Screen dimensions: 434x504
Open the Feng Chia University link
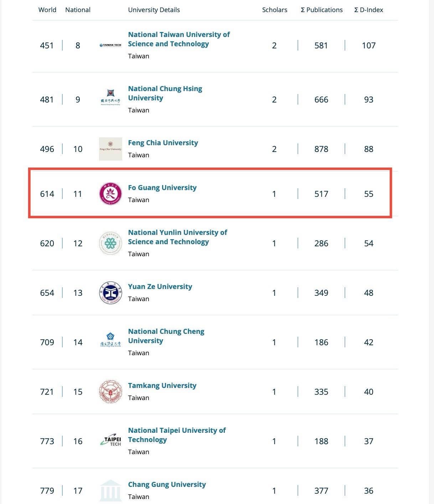[x=163, y=143]
